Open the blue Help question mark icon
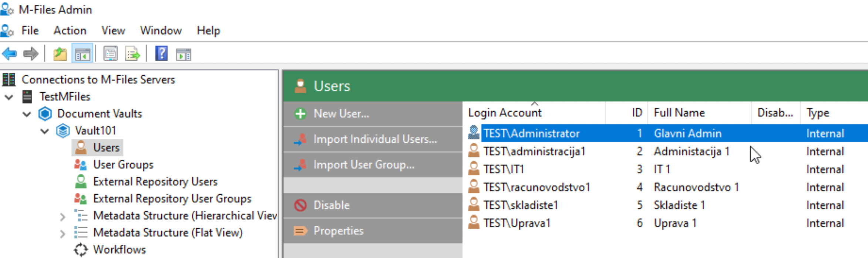The image size is (868, 258). (161, 54)
